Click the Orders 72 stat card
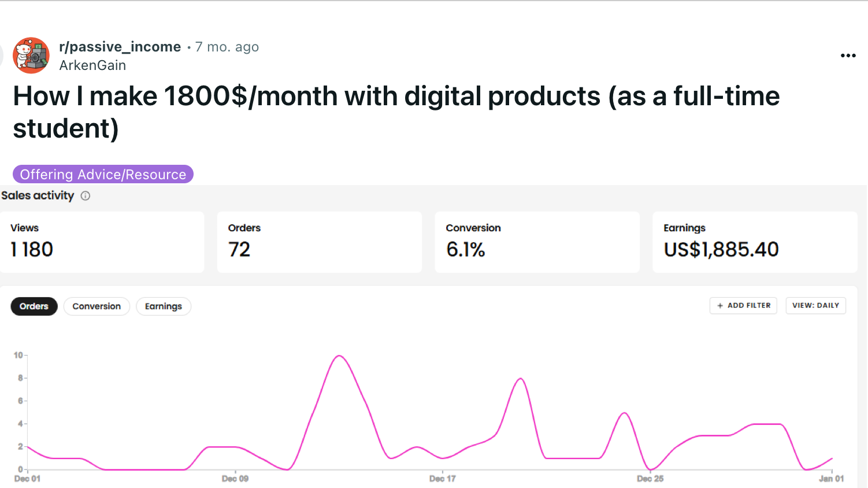This screenshot has height=488, width=868. tap(319, 242)
